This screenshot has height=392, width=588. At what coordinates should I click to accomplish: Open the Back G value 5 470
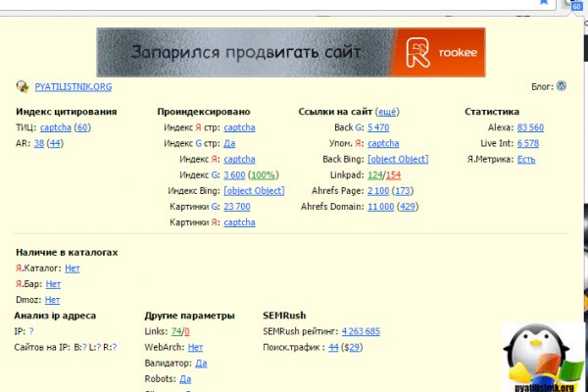pos(377,127)
